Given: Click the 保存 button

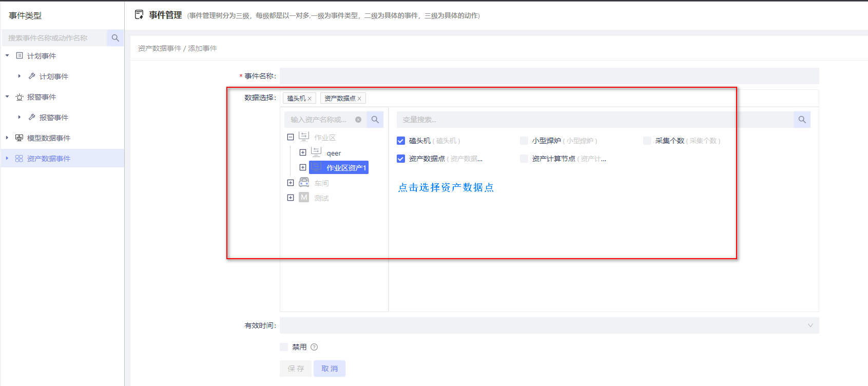Looking at the screenshot, I should [296, 369].
